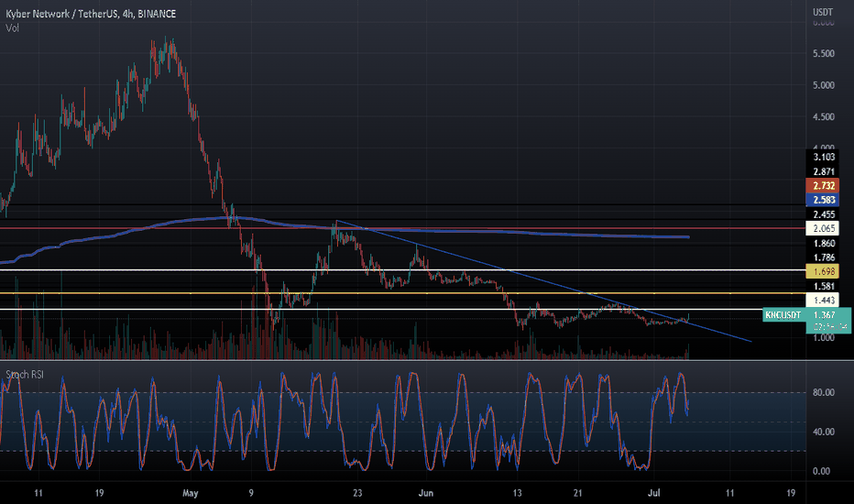The image size is (854, 504).
Task: Click the red 2.732 price label
Action: [823, 186]
